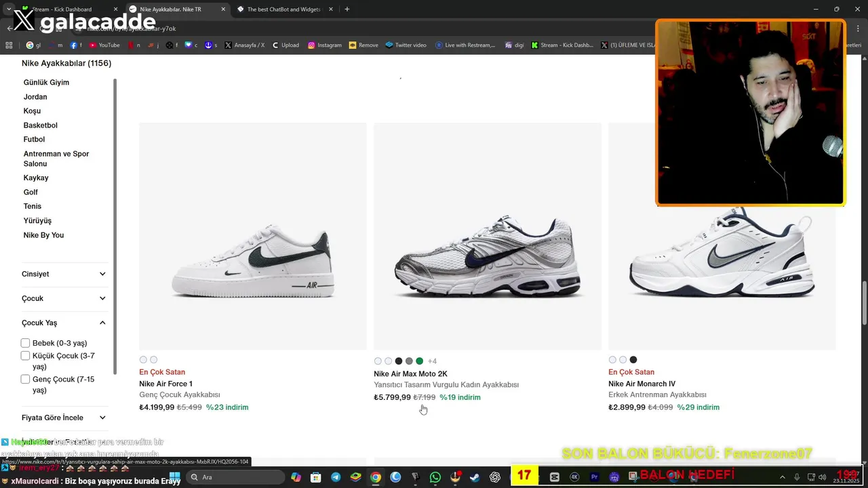Click the Windows taskbar search box
This screenshot has height=488, width=868.
[x=235, y=477]
